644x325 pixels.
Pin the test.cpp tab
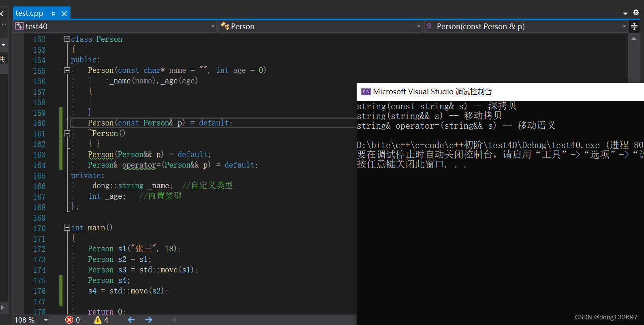tap(53, 14)
